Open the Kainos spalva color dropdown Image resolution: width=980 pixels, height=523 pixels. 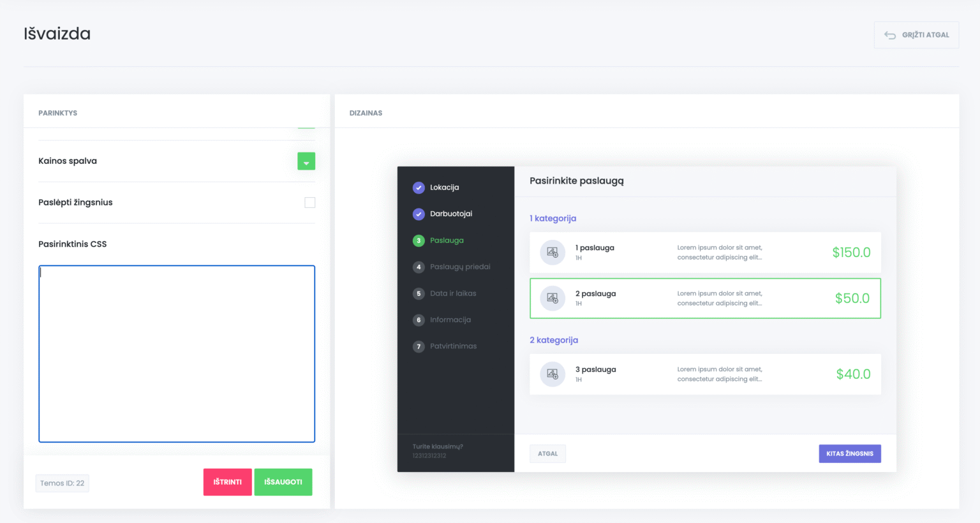306,161
